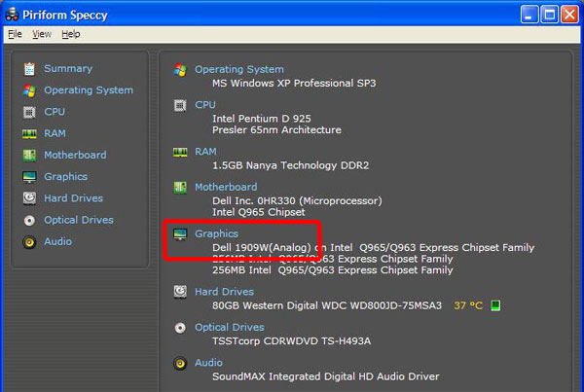Click the Optical Drives icon in summary pane
This screenshot has height=392, width=584.
click(x=180, y=328)
